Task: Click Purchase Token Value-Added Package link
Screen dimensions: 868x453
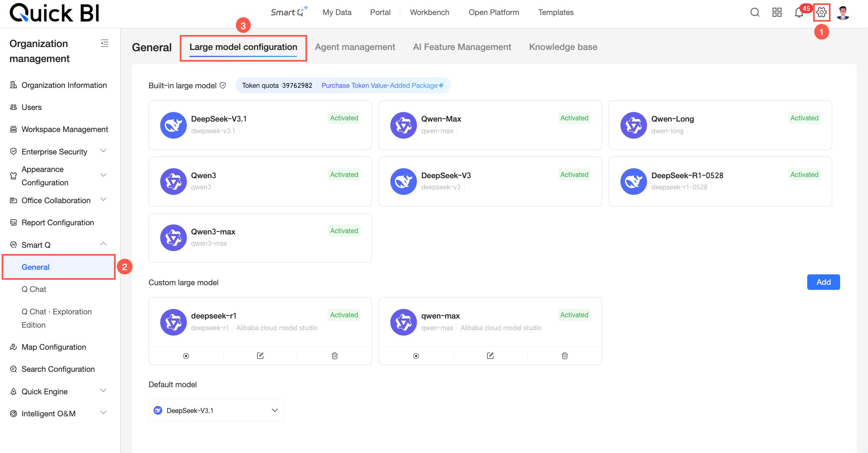Action: coord(382,85)
